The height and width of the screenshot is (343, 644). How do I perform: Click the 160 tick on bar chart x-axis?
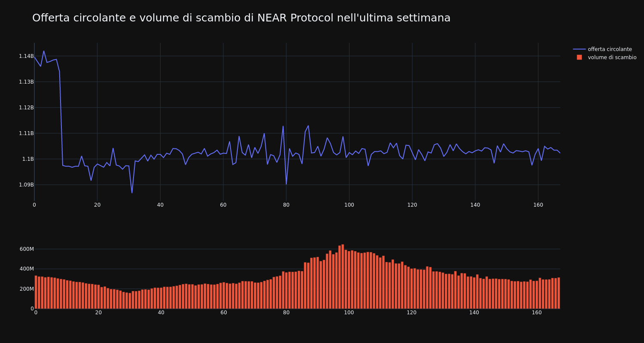(537, 313)
